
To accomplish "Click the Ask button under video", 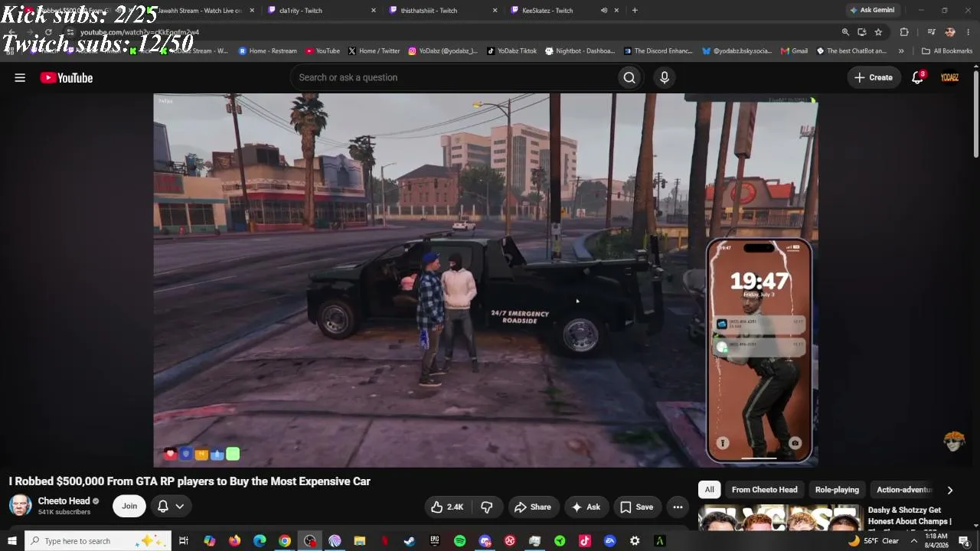I will click(x=586, y=507).
